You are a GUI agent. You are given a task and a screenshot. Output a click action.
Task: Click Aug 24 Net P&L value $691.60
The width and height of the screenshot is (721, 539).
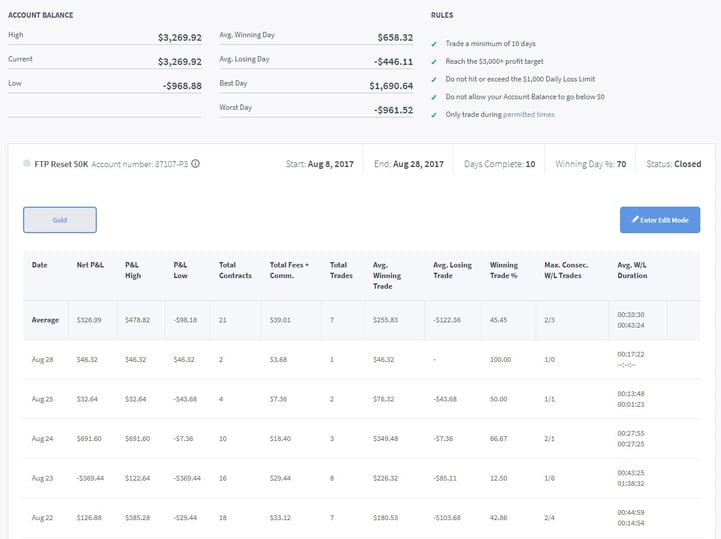pyautogui.click(x=89, y=439)
